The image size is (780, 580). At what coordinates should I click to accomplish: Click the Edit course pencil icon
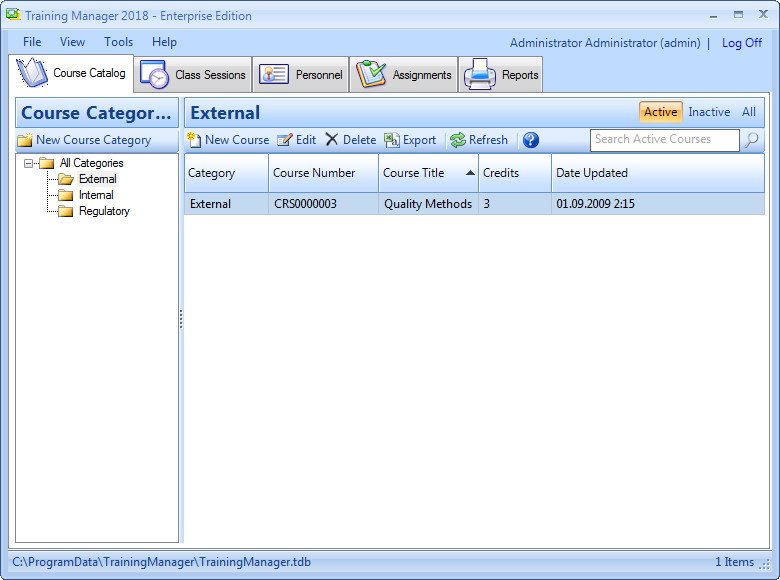coord(285,140)
